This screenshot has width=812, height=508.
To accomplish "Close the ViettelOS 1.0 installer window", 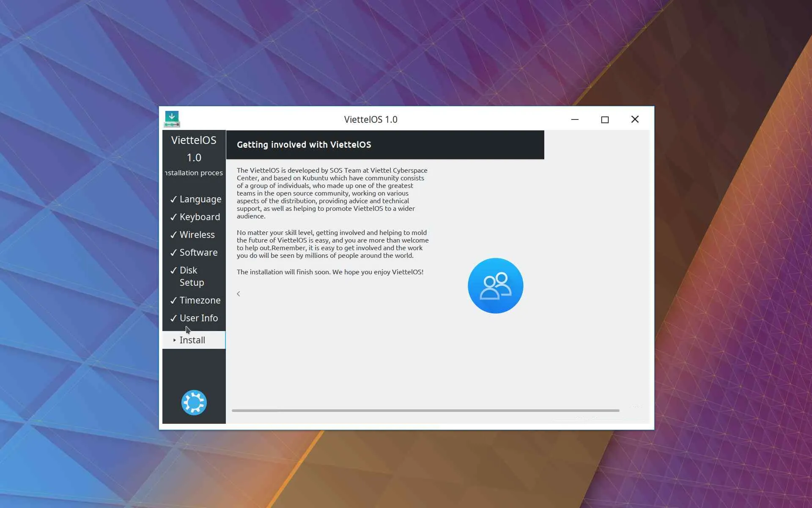I will tap(635, 119).
